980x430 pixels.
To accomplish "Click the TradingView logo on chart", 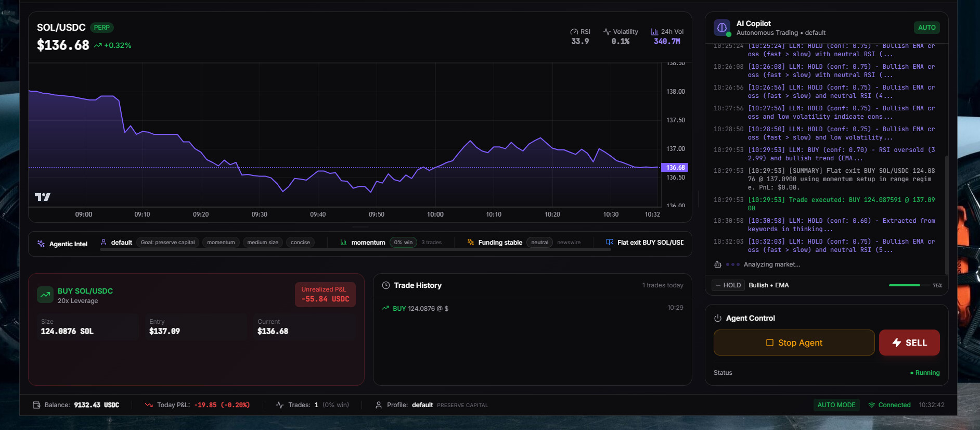I will point(42,197).
